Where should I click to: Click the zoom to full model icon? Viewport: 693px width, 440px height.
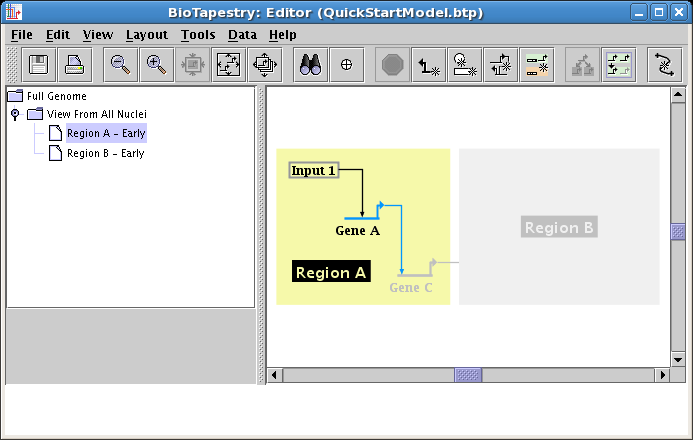(x=228, y=64)
